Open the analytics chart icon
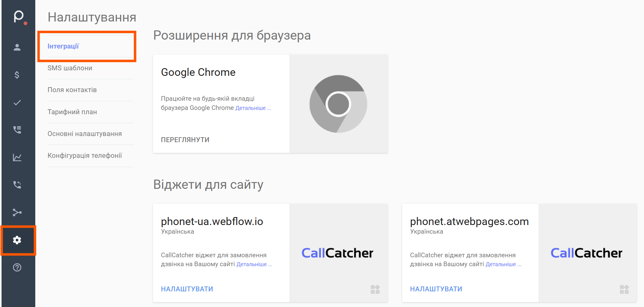 17,157
